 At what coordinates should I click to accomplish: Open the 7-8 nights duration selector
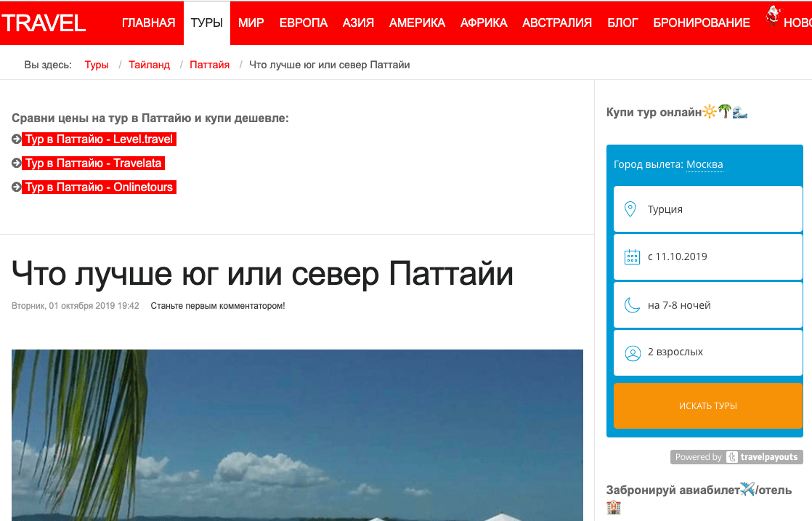(707, 305)
